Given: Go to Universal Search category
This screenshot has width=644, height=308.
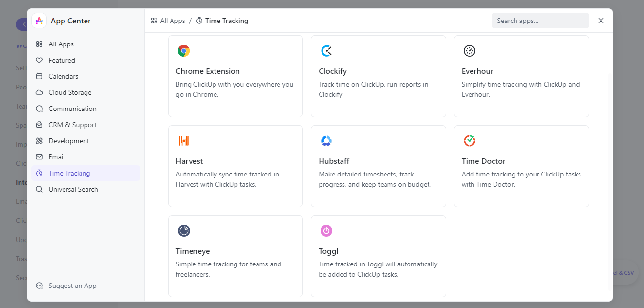Looking at the screenshot, I should [73, 189].
